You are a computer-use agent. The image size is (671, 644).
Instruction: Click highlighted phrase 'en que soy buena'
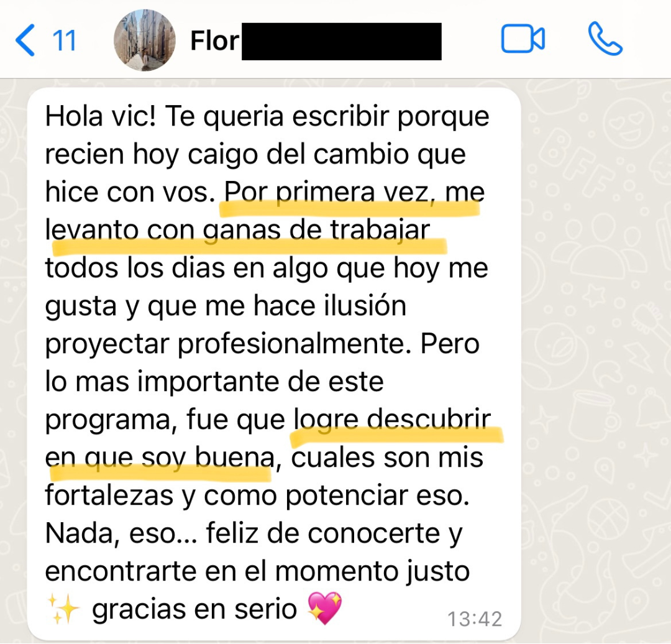[x=160, y=457]
